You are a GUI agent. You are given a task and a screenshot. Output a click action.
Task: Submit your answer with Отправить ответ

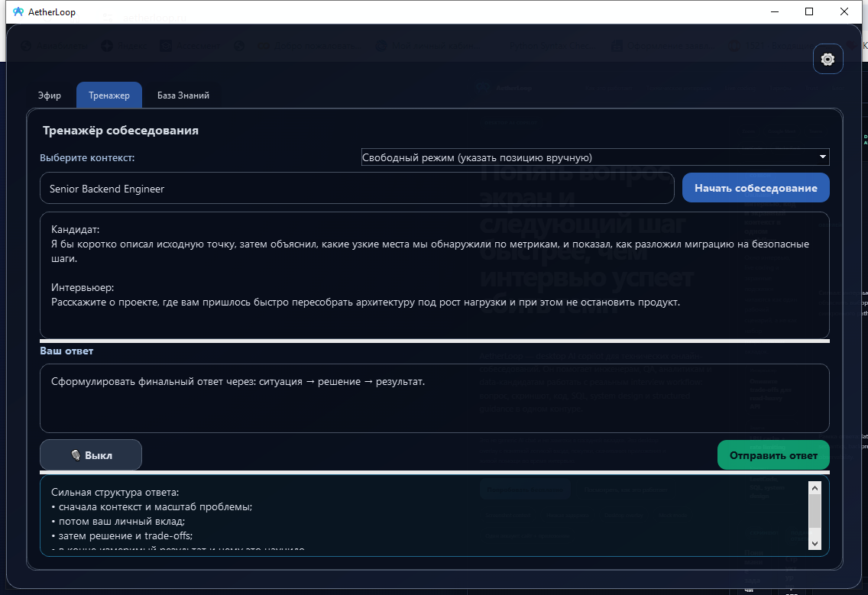(x=772, y=454)
